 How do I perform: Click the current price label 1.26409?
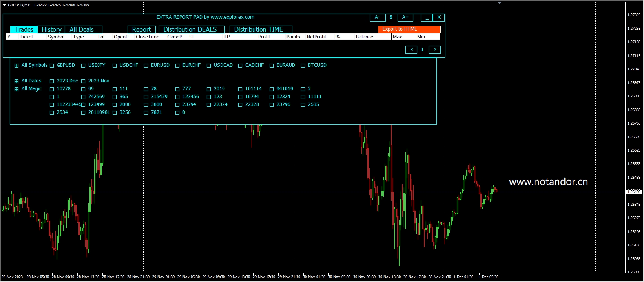pyautogui.click(x=633, y=192)
